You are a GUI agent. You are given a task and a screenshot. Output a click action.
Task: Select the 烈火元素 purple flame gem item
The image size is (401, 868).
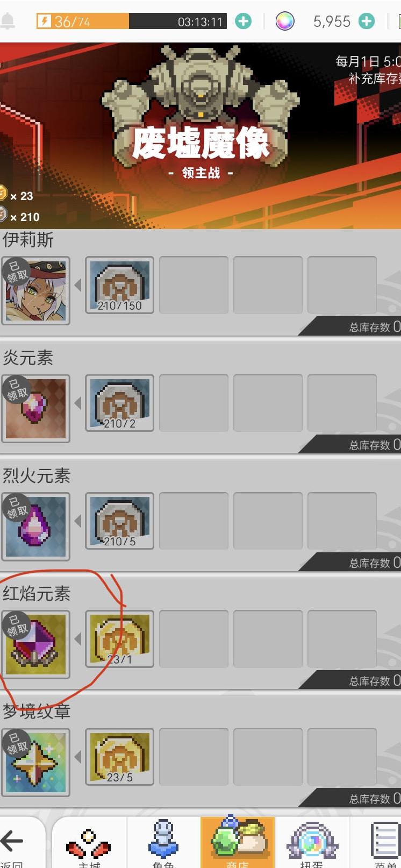click(35, 527)
